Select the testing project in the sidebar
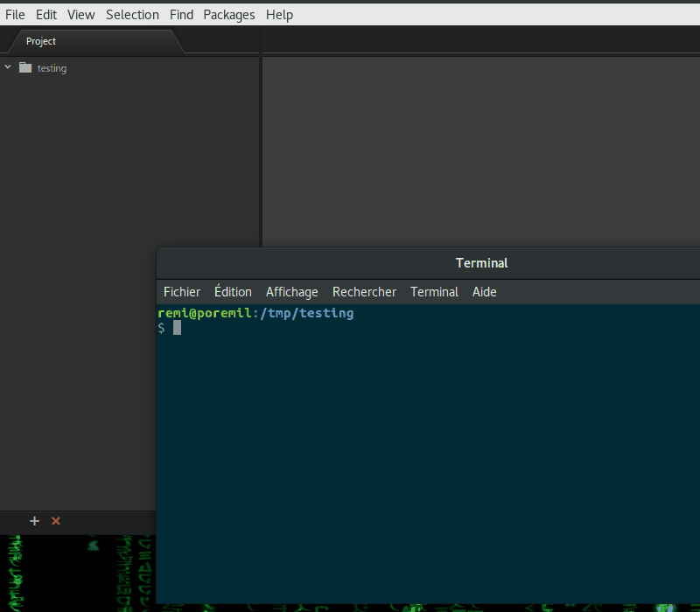 [x=51, y=67]
